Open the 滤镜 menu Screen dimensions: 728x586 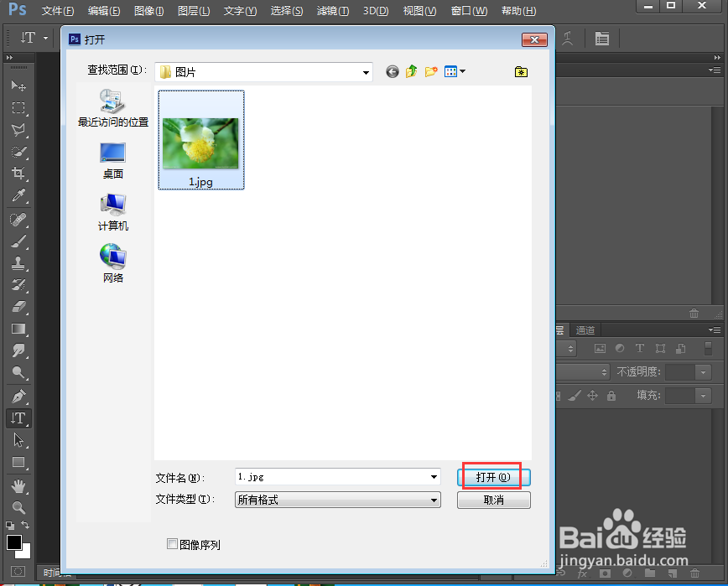coord(333,11)
